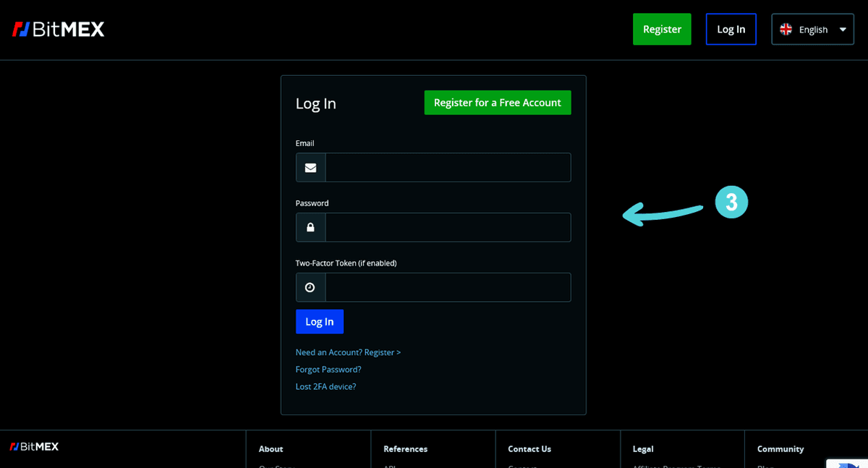Screen dimensions: 868x468
Task: Open the Forgot Password? link
Action: tap(328, 370)
